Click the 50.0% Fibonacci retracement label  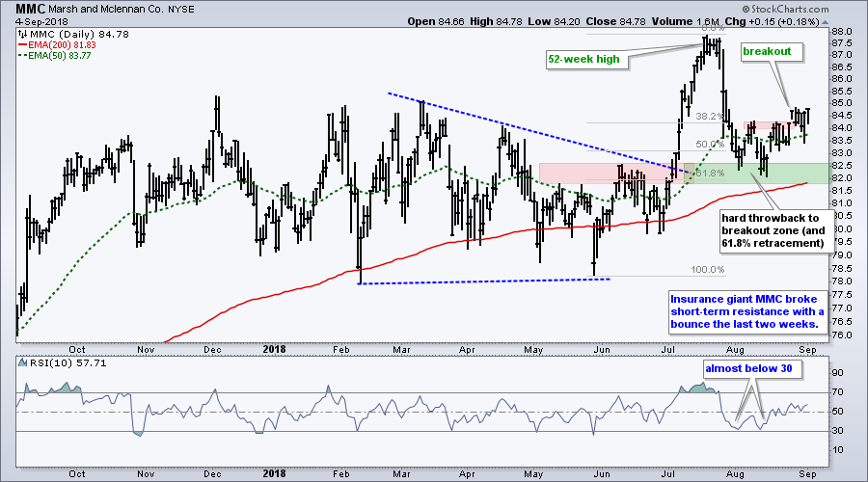pos(710,144)
